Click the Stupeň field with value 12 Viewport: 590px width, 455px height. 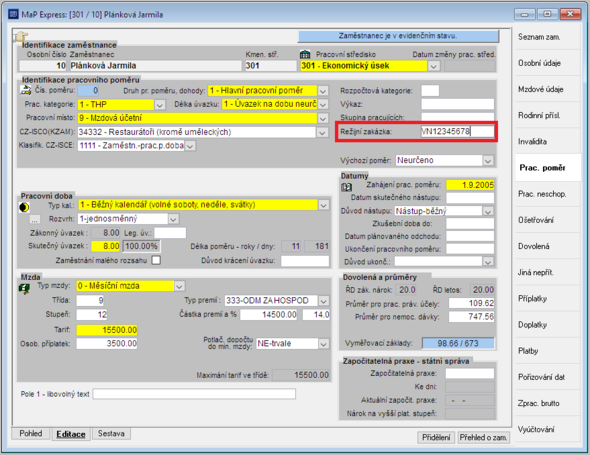[x=92, y=315]
